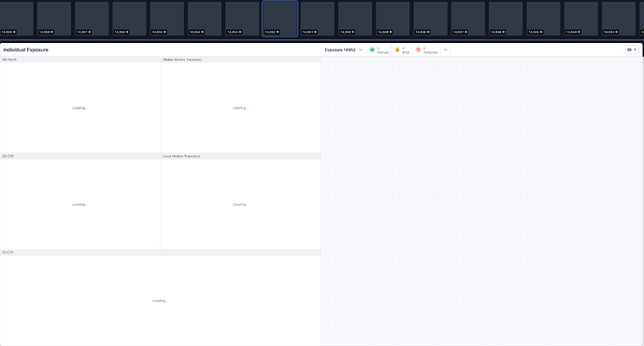
Task: Select the Global Motion Trajectory panel header
Action: pyautogui.click(x=240, y=60)
